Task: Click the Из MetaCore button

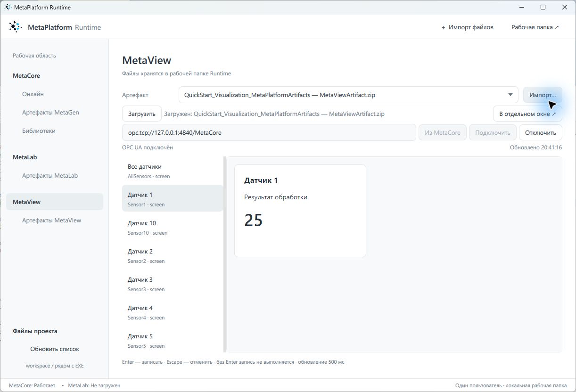Action: [x=443, y=132]
